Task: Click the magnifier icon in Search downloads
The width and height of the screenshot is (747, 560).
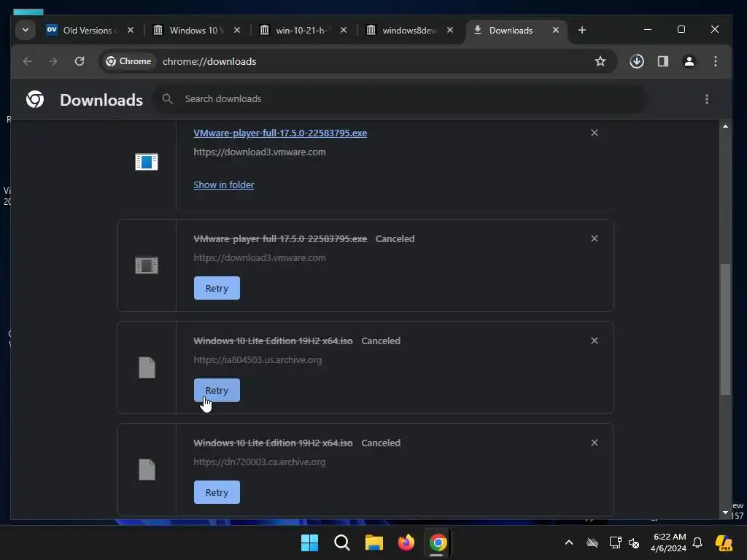Action: pyautogui.click(x=167, y=98)
